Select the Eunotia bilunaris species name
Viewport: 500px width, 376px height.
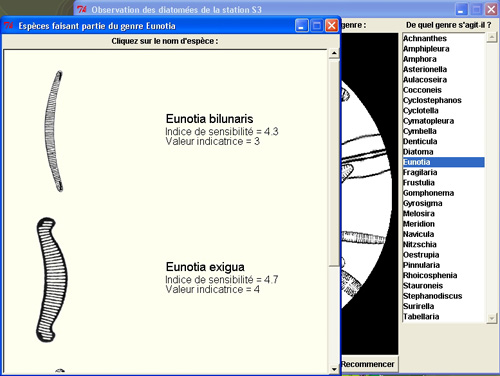point(209,119)
